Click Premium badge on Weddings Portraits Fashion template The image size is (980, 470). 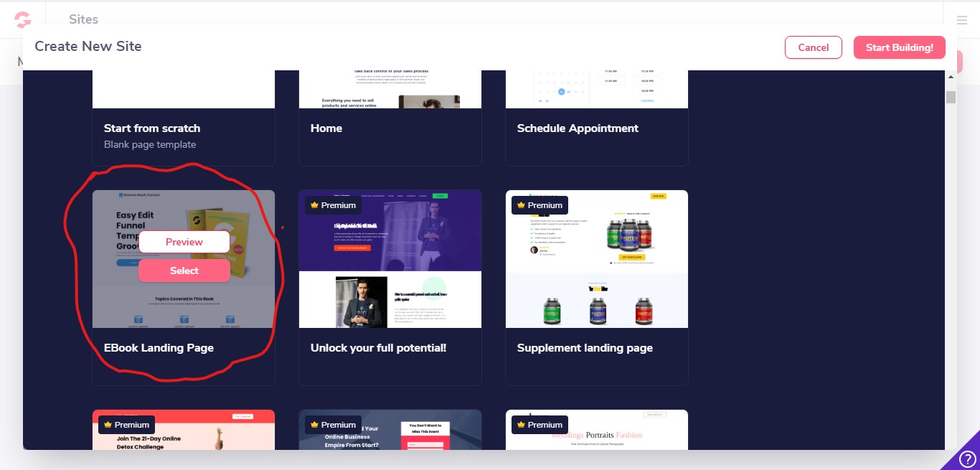click(540, 425)
